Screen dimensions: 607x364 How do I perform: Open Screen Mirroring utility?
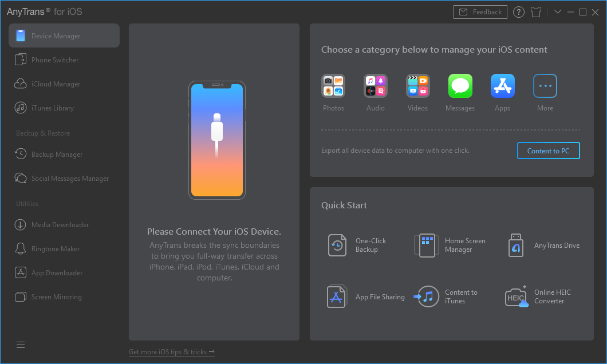64,296
